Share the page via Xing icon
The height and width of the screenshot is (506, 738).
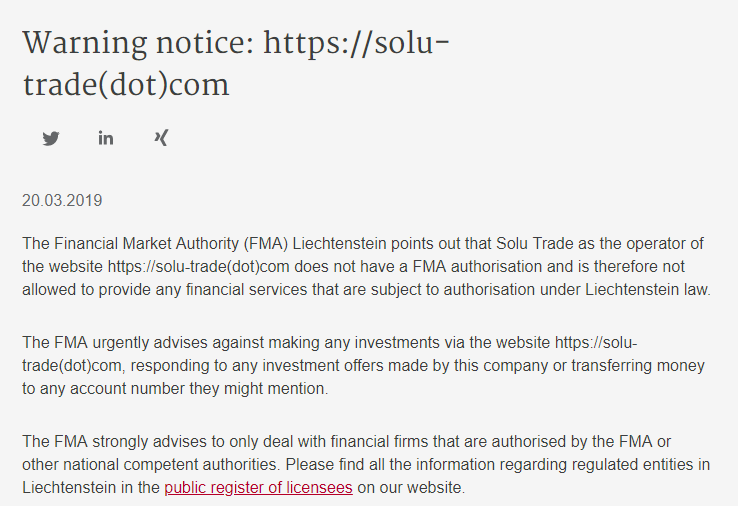161,138
